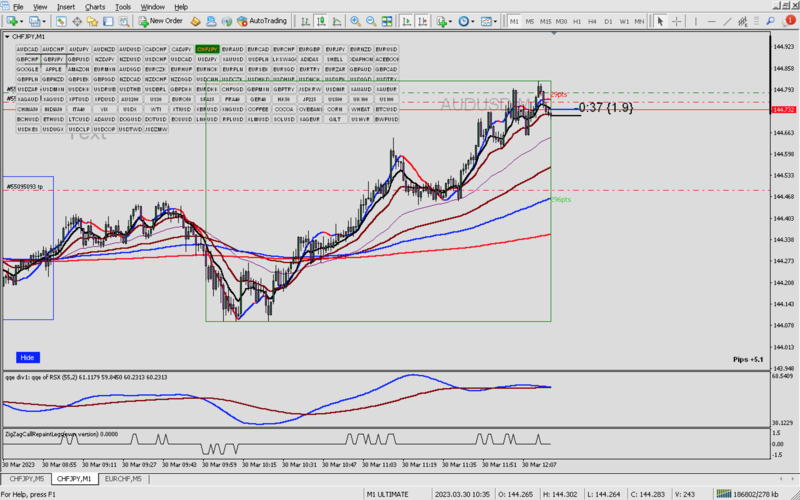800x500 pixels.
Task: Select the H1 timeframe
Action: pos(577,21)
